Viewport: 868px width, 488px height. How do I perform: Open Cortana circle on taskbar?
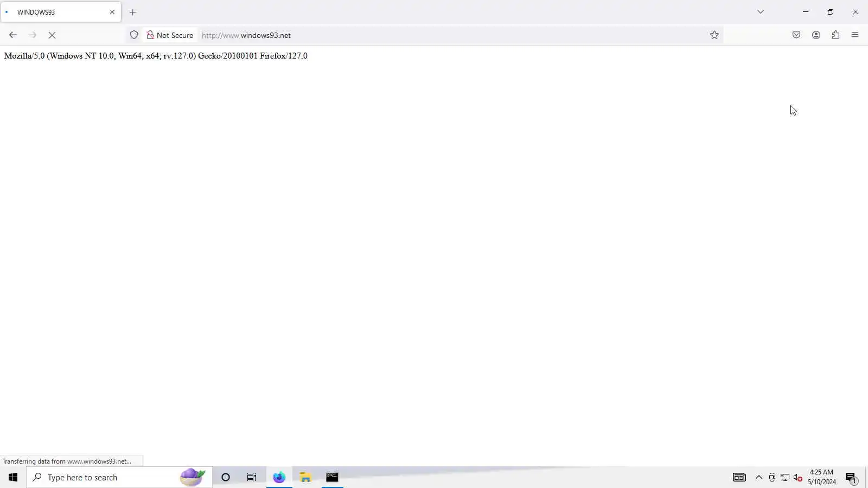click(226, 477)
